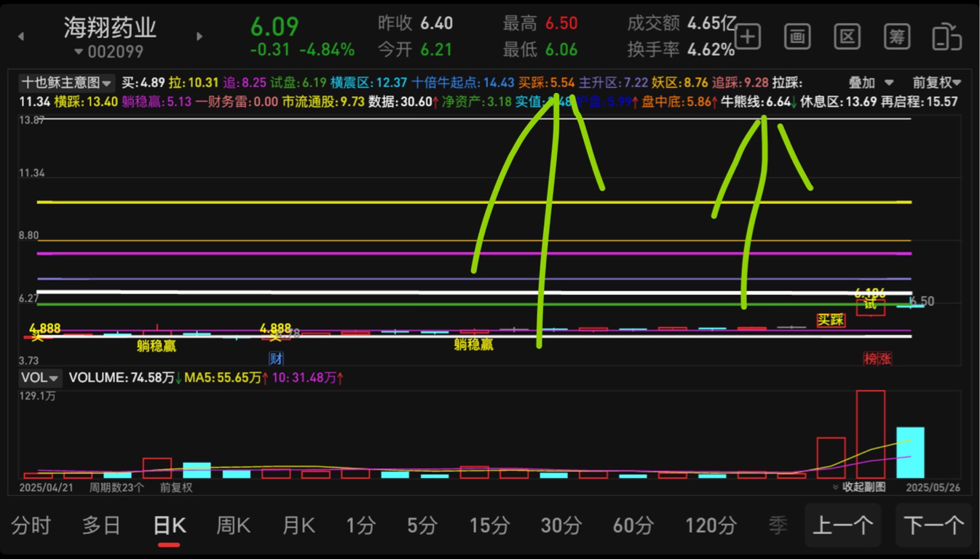This screenshot has height=559, width=980.
Task: Click the 试 signal marker on chart
Action: pyautogui.click(x=870, y=306)
